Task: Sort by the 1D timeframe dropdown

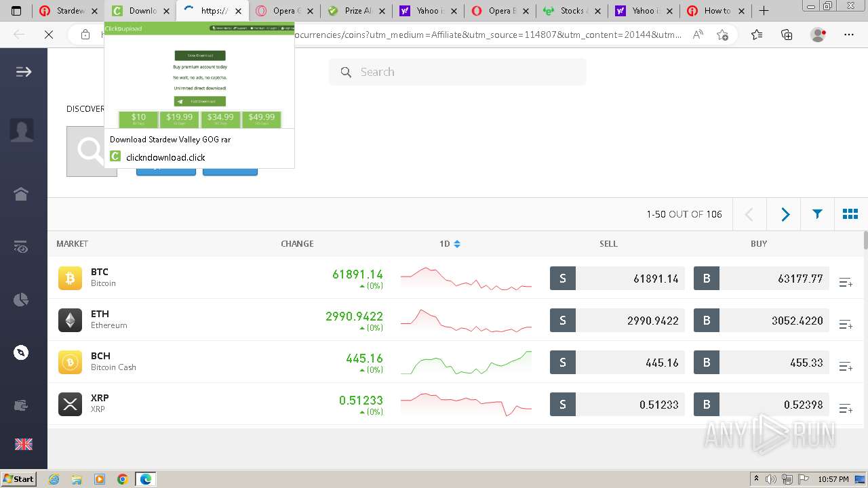Action: [450, 243]
